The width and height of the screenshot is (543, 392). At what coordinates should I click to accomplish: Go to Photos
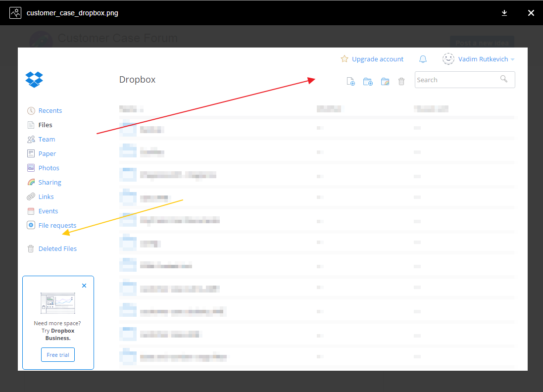tap(49, 168)
